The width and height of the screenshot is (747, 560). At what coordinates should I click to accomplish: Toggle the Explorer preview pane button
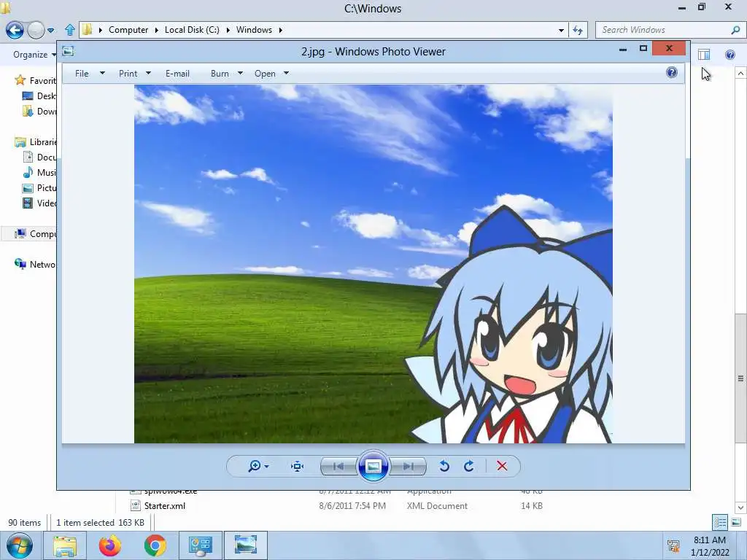[x=704, y=54]
